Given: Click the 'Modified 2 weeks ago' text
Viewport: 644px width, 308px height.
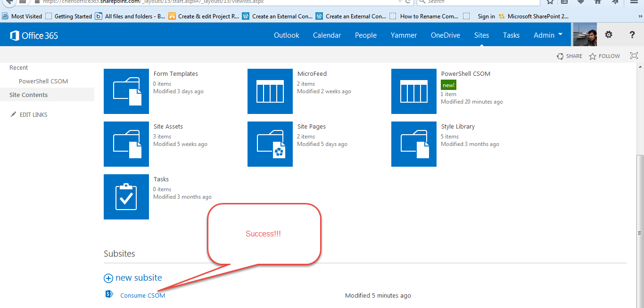Looking at the screenshot, I should (x=324, y=91).
